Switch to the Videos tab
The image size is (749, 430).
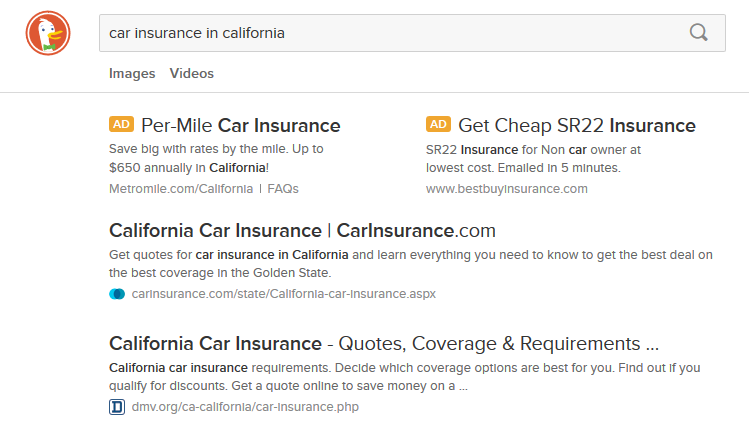click(192, 73)
